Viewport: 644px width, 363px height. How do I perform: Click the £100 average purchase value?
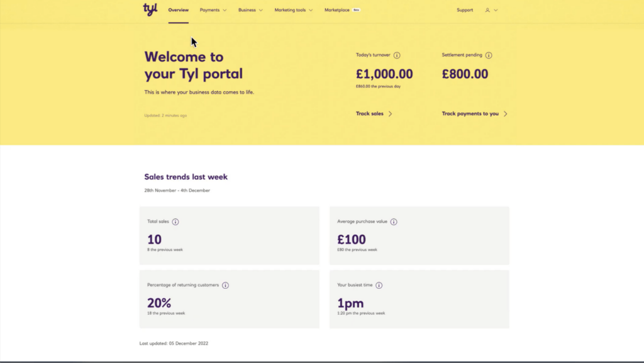pos(352,240)
